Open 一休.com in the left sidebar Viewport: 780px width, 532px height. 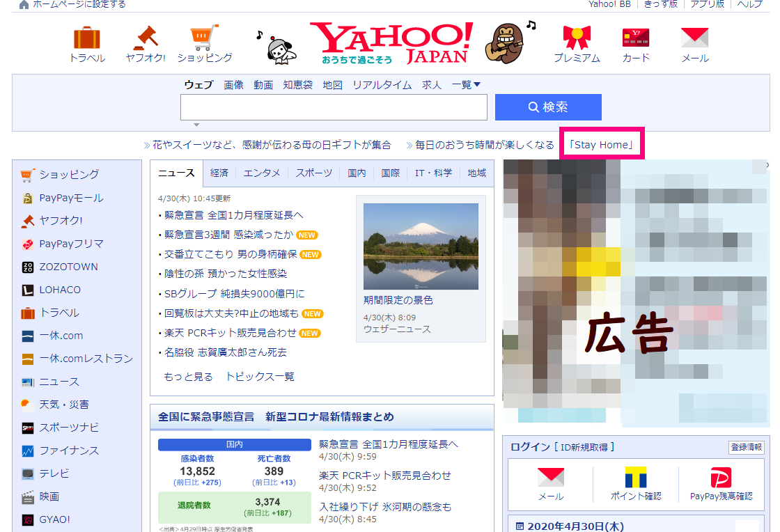[x=61, y=336]
